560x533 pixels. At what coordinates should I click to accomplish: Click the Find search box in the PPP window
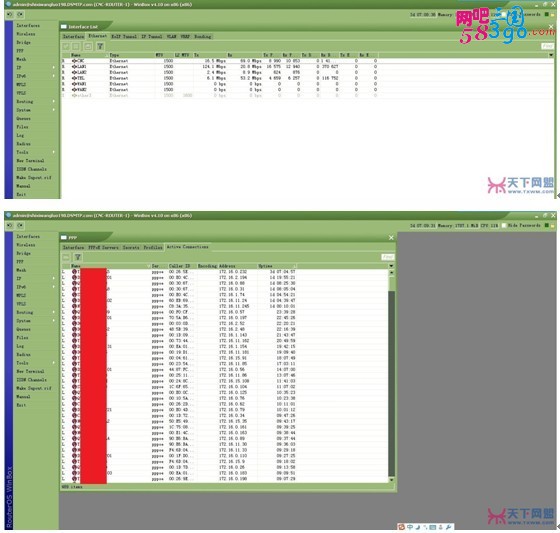(x=388, y=257)
